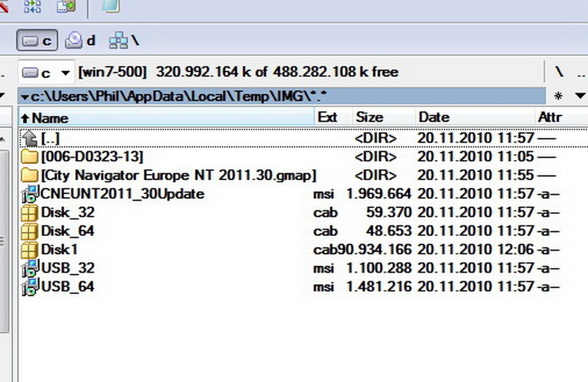The height and width of the screenshot is (382, 588).
Task: Click the notepad toolbar icon
Action: (x=112, y=7)
